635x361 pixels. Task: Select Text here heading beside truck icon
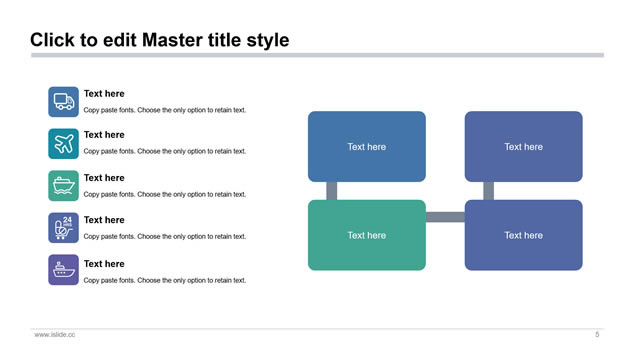pos(104,94)
